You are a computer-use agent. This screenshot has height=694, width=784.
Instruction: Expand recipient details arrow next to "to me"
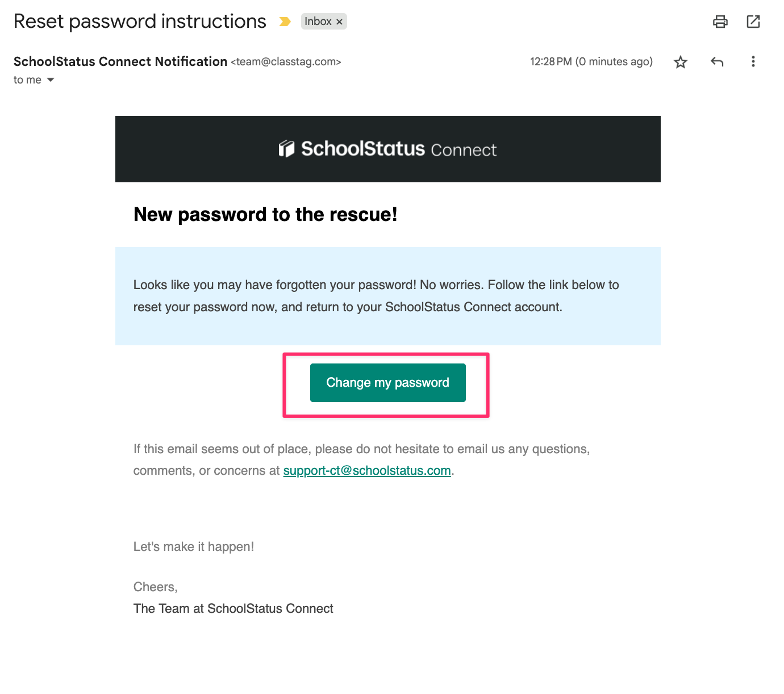pos(51,80)
